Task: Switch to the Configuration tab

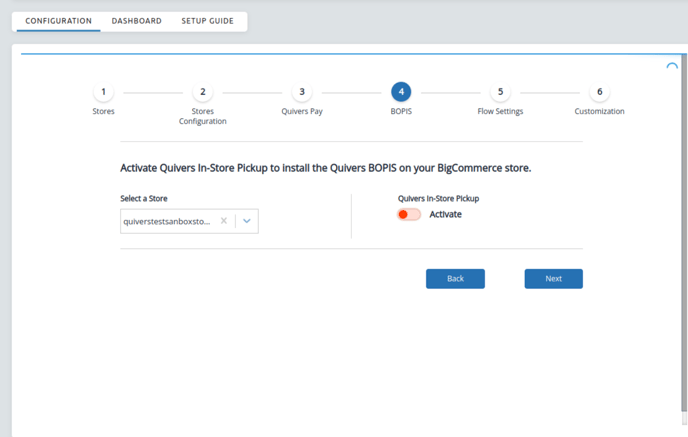Action: (x=58, y=21)
